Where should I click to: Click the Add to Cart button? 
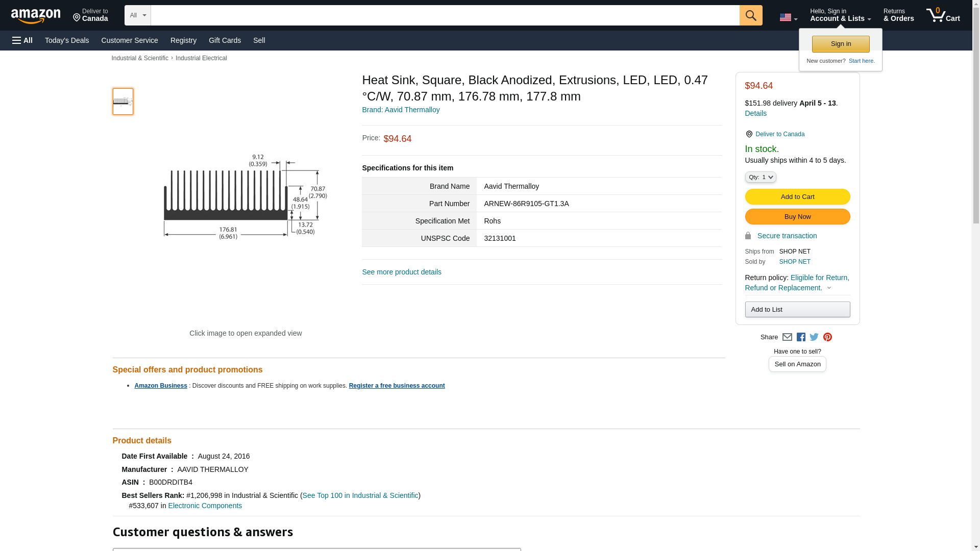(x=797, y=197)
